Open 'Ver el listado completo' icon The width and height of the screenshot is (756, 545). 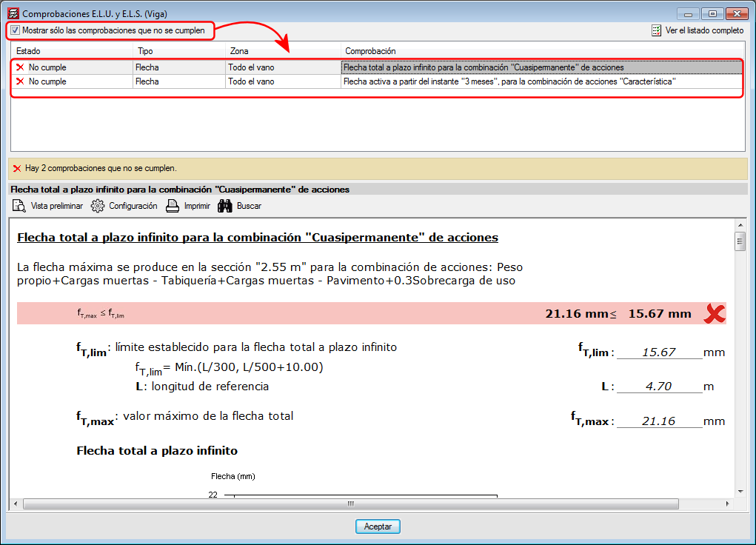tap(656, 30)
